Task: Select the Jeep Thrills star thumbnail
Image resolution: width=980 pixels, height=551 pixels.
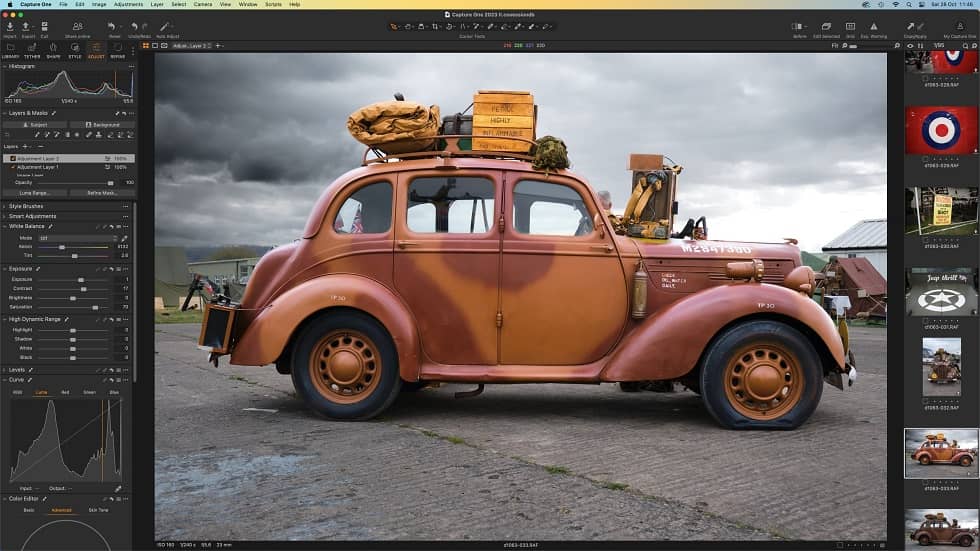Action: (941, 292)
